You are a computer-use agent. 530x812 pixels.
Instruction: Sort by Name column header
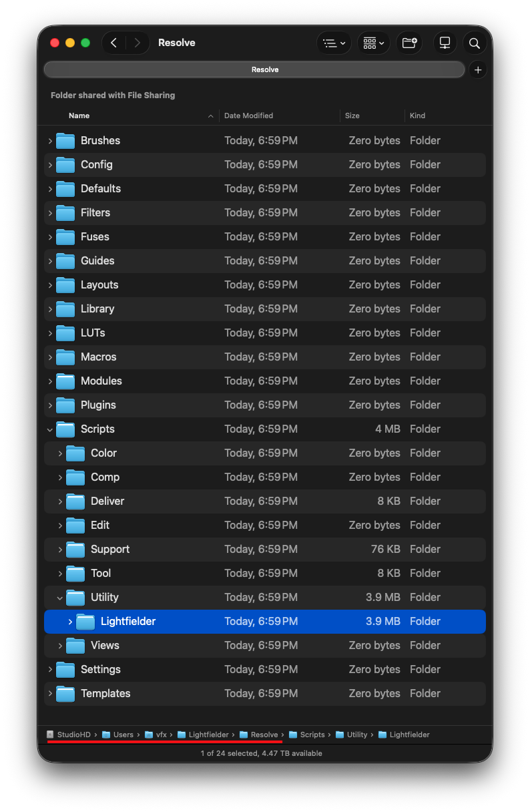coord(79,116)
